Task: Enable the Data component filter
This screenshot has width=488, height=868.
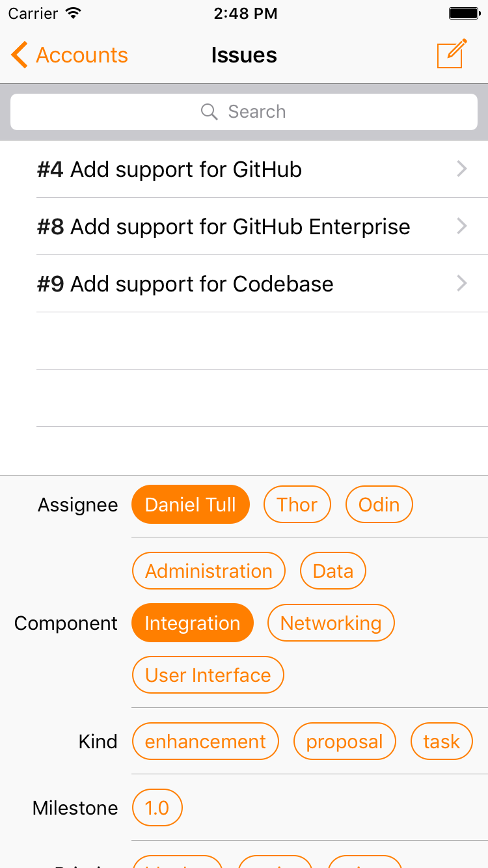Action: point(332,571)
